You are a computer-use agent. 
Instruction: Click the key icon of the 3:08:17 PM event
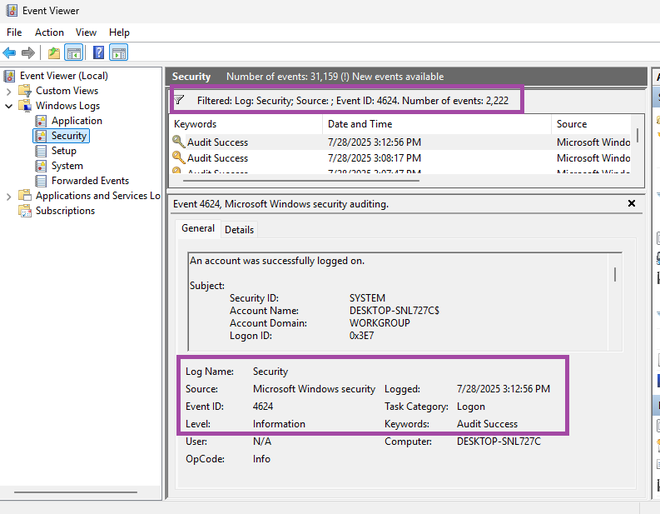click(x=178, y=157)
